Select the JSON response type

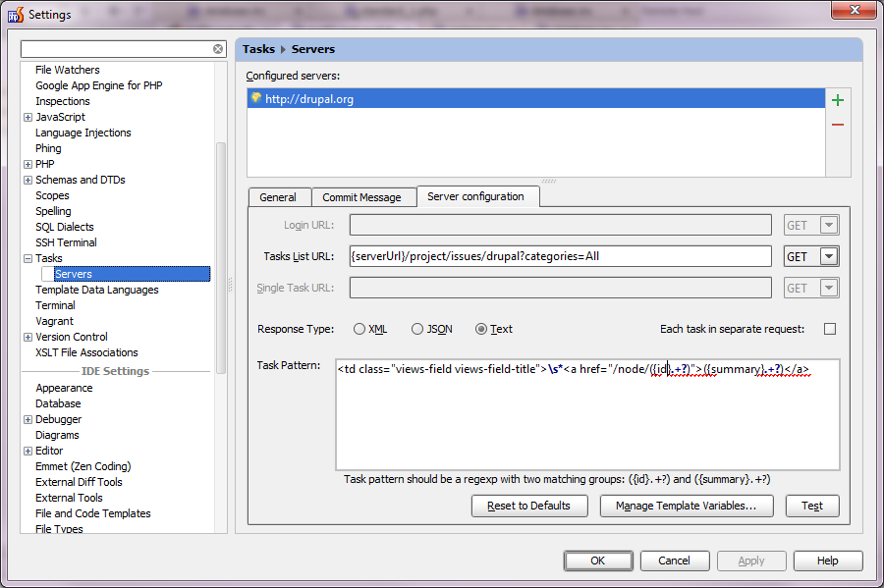click(417, 329)
